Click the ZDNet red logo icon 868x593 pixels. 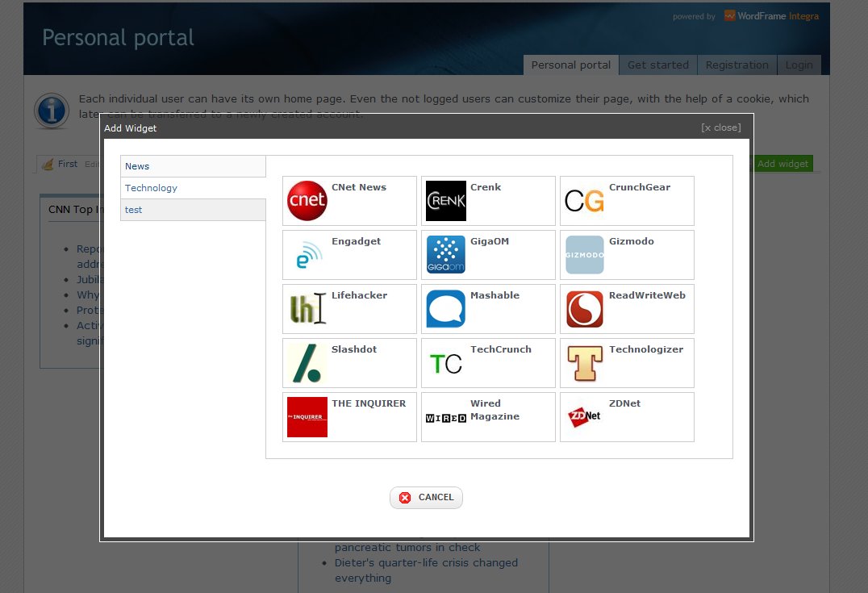click(585, 416)
